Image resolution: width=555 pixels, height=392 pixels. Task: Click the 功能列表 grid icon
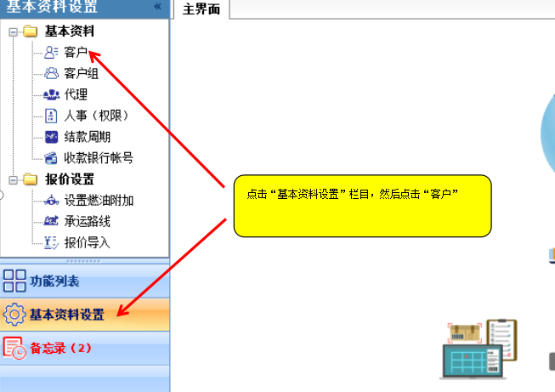(14, 281)
